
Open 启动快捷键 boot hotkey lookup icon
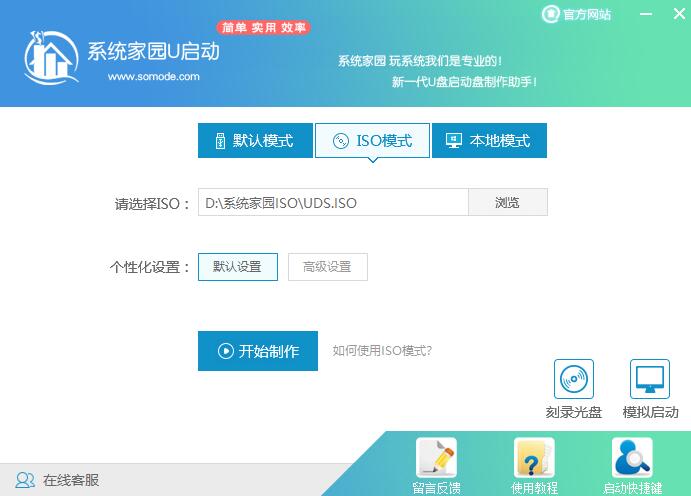coord(632,457)
